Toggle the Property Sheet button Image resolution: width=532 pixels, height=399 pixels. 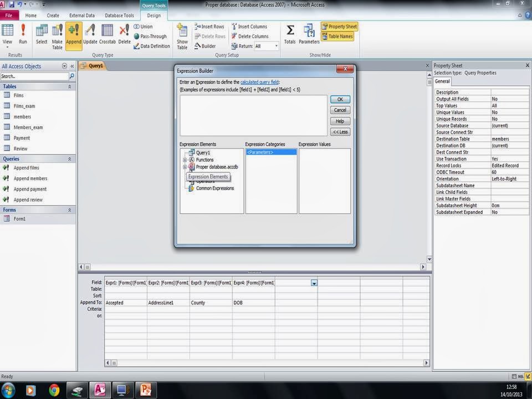tap(339, 27)
